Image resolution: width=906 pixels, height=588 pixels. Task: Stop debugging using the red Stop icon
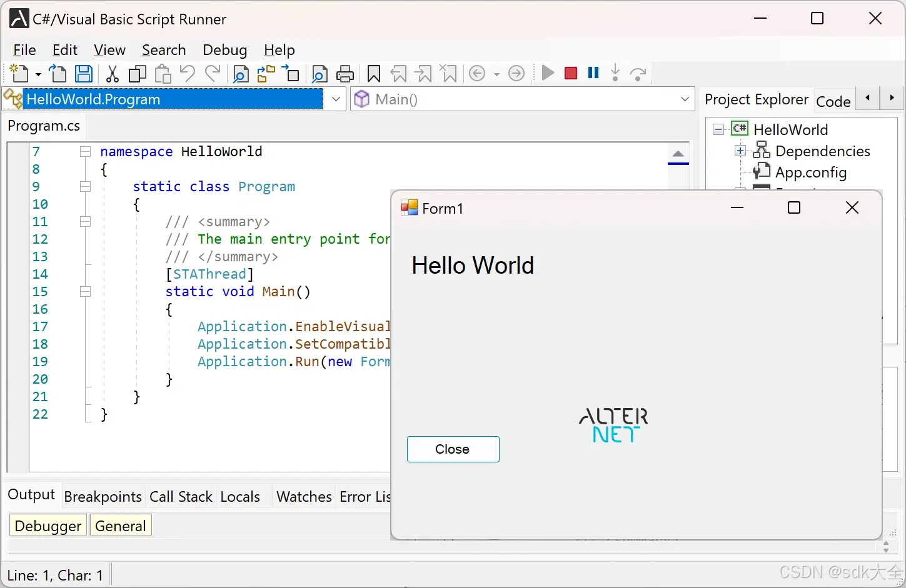pos(570,73)
